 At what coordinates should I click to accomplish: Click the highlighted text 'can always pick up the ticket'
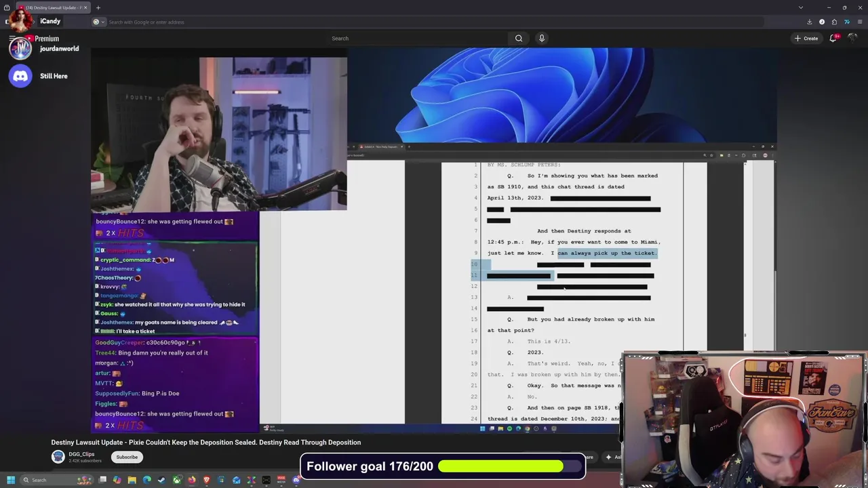point(607,253)
